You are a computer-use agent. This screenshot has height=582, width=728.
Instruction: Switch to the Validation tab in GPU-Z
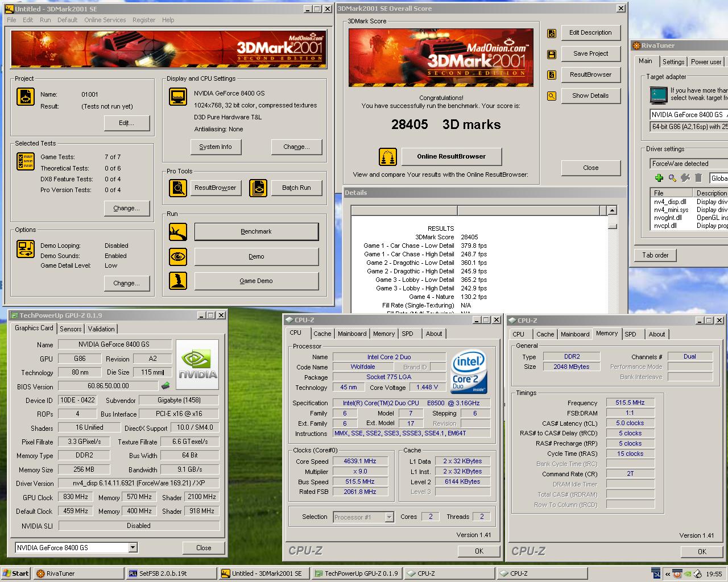point(101,329)
